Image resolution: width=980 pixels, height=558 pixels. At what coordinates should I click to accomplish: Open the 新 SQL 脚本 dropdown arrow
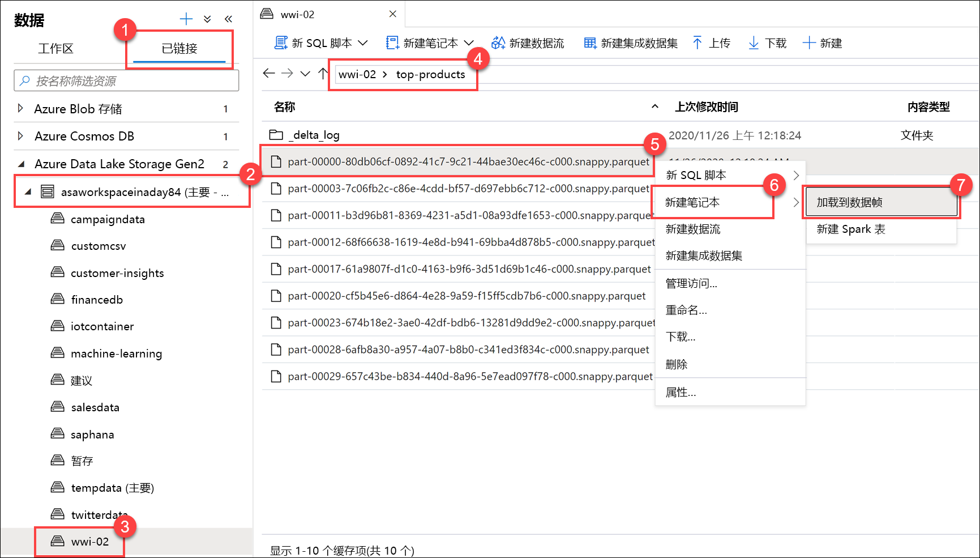[x=363, y=43]
